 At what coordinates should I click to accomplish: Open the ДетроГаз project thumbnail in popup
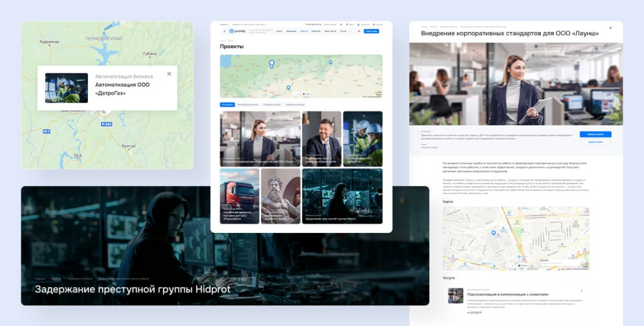click(x=66, y=88)
